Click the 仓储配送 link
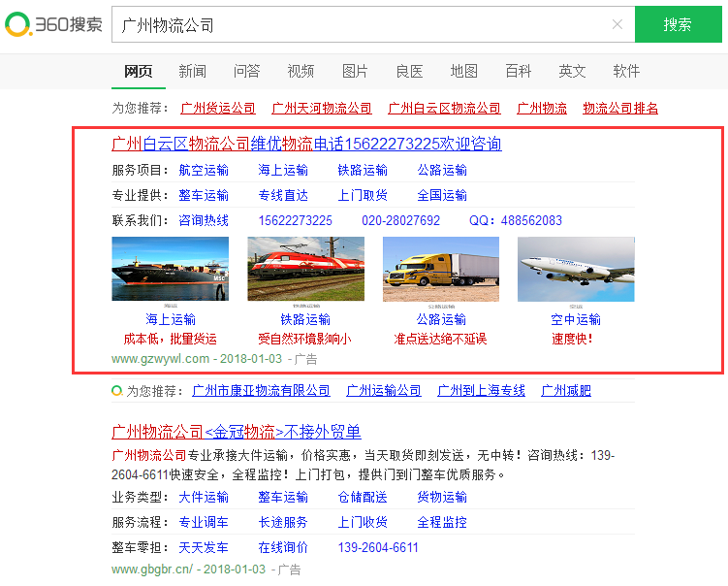 pos(363,498)
